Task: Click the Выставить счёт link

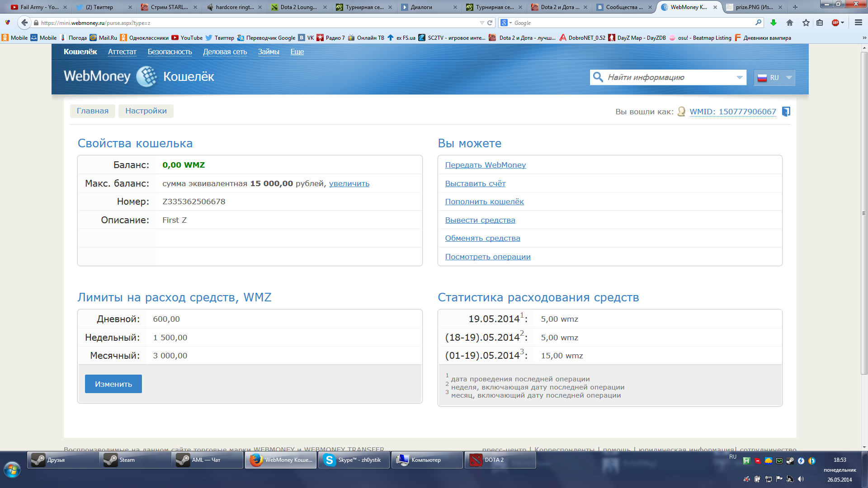Action: click(475, 184)
